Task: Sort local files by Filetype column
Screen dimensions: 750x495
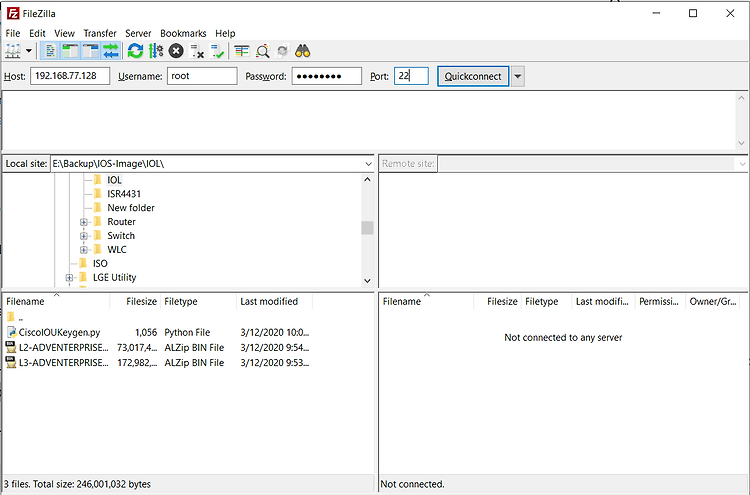Action: pyautogui.click(x=198, y=301)
